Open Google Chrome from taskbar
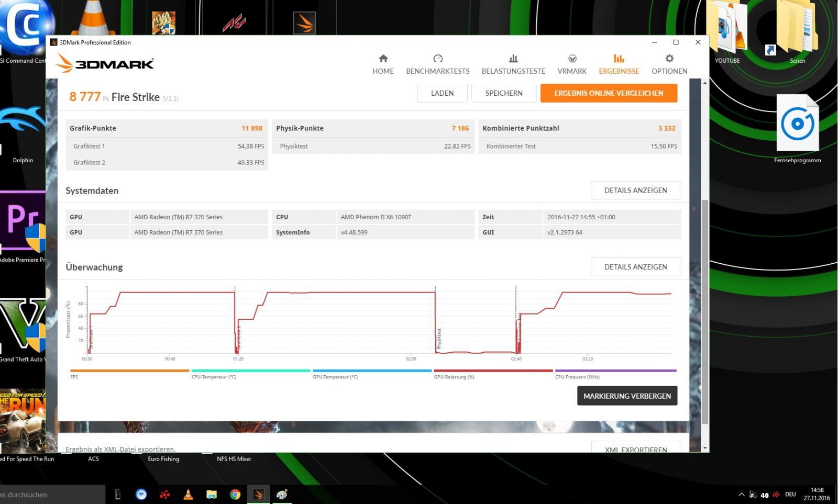Screen dimensions: 838x504 tap(235, 495)
